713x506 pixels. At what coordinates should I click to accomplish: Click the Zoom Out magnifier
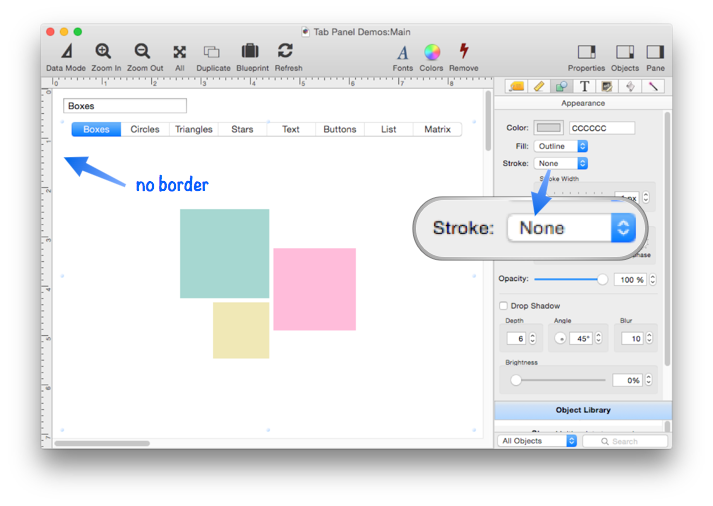tap(142, 51)
